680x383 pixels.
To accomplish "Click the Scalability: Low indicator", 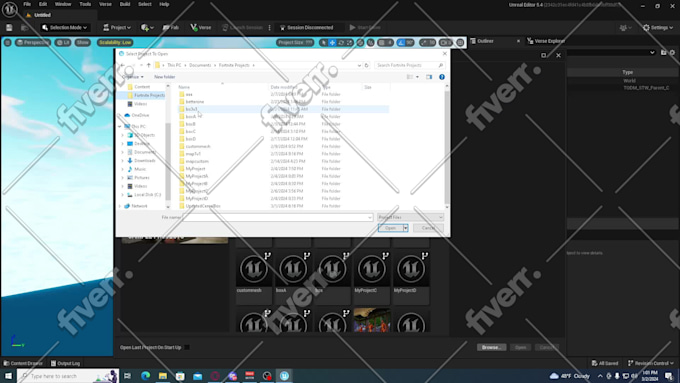I will coord(115,43).
